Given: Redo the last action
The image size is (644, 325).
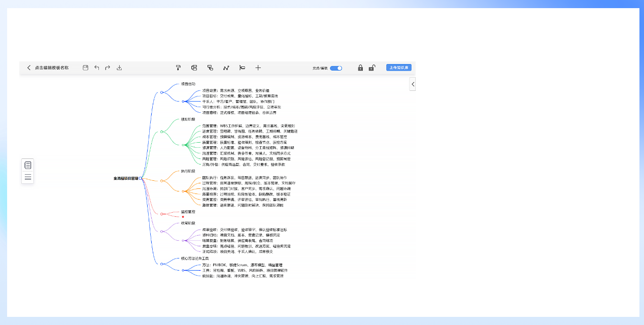Looking at the screenshot, I should pyautogui.click(x=108, y=68).
